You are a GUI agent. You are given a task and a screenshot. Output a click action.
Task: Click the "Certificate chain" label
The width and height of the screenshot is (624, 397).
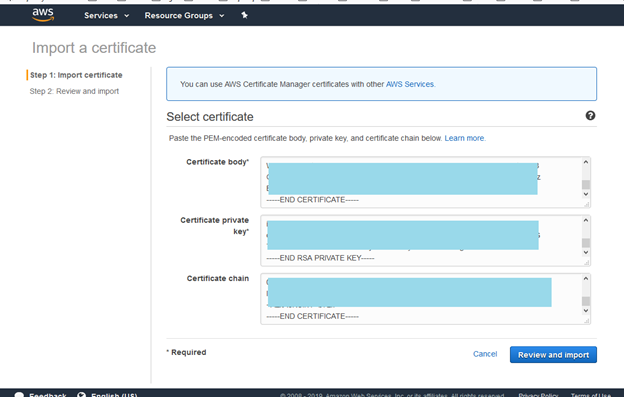pyautogui.click(x=218, y=278)
